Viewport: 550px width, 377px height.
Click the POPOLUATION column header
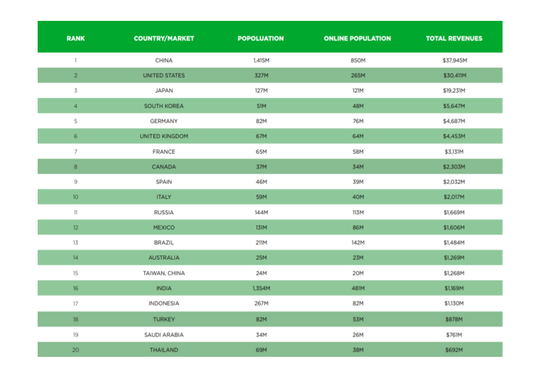coord(261,38)
